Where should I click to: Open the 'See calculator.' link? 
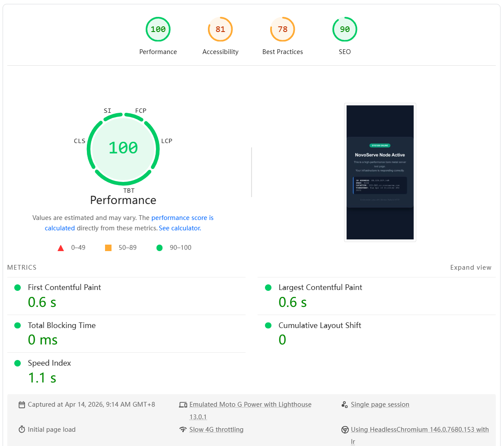180,228
